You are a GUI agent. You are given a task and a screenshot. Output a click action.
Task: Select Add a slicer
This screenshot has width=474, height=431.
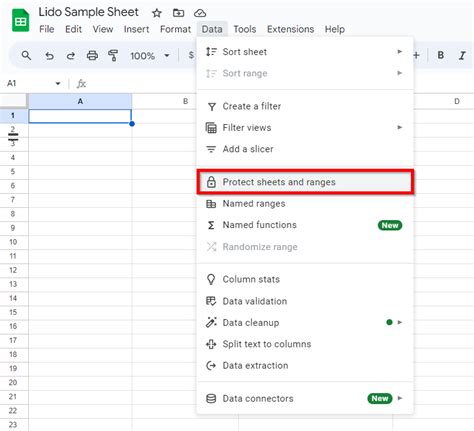coord(305,149)
